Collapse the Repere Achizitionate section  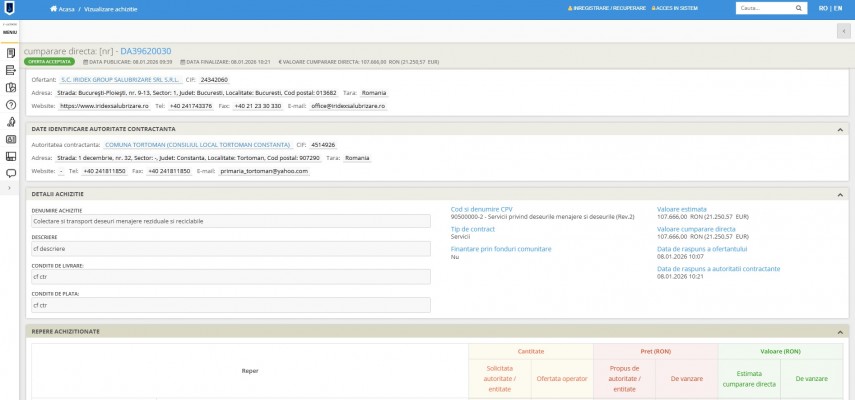pos(838,331)
